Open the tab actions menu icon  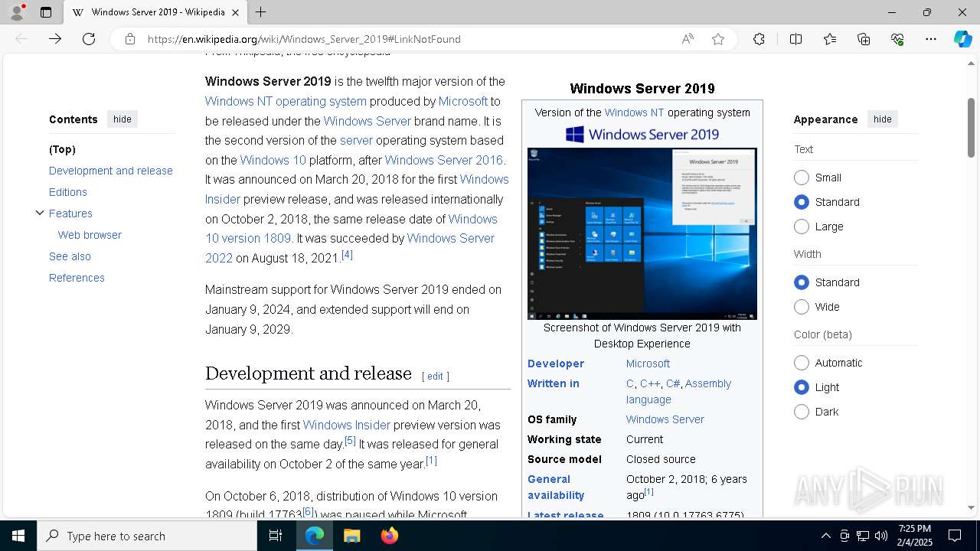click(x=46, y=12)
